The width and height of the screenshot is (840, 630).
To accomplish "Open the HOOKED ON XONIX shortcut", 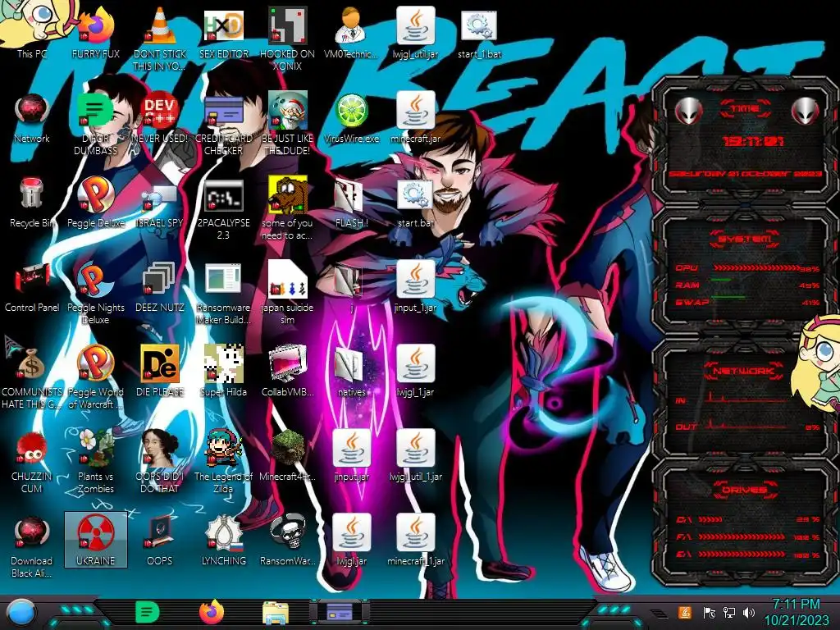I will [288, 38].
